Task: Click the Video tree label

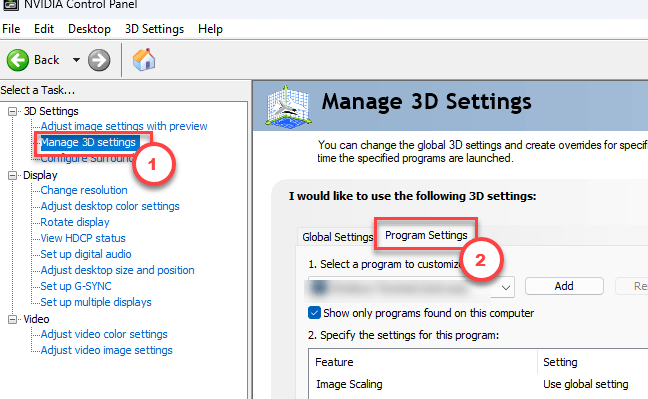Action: coord(36,319)
